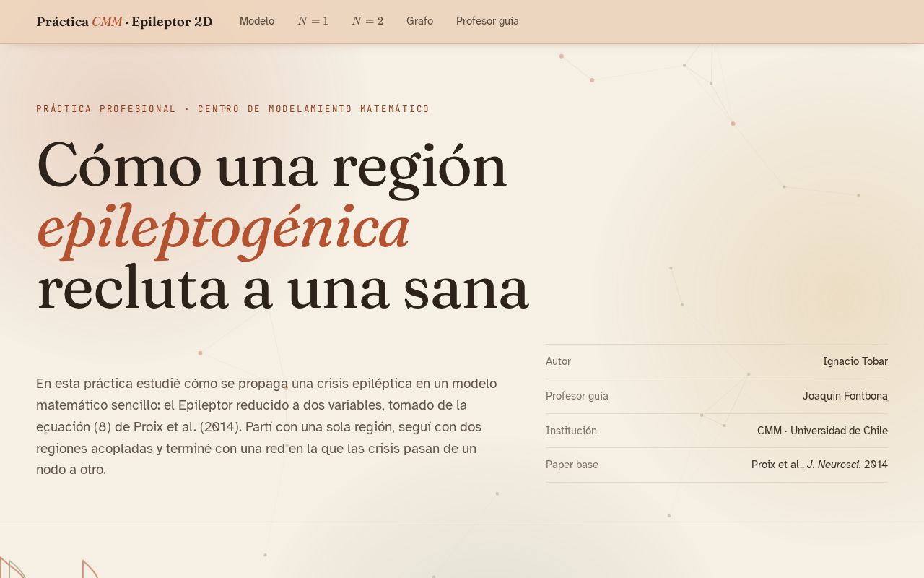Click the intro paragraph starting with En esta práctica

tap(267, 426)
